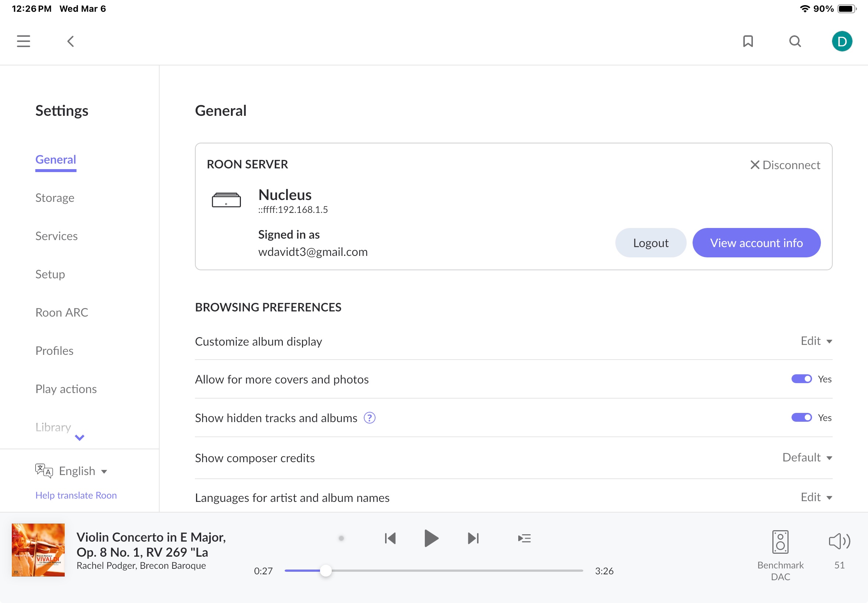
Task: Open Benchmark DAC zone selector
Action: [x=780, y=556]
